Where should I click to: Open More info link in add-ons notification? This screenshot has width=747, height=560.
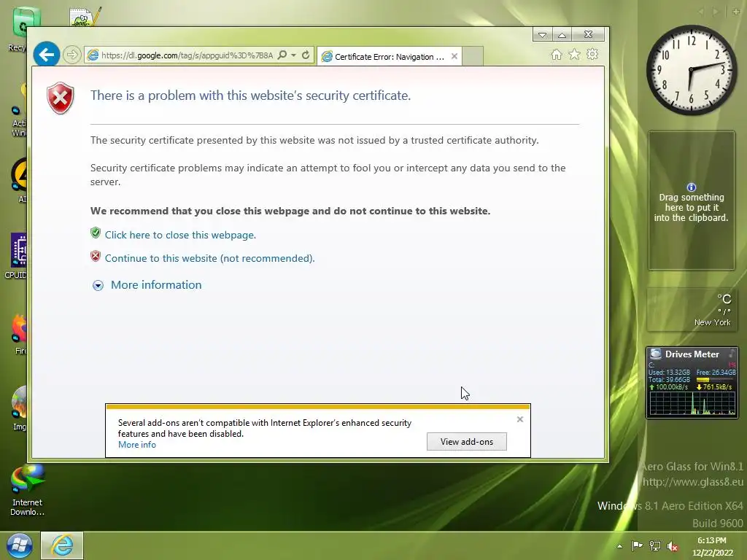point(136,445)
